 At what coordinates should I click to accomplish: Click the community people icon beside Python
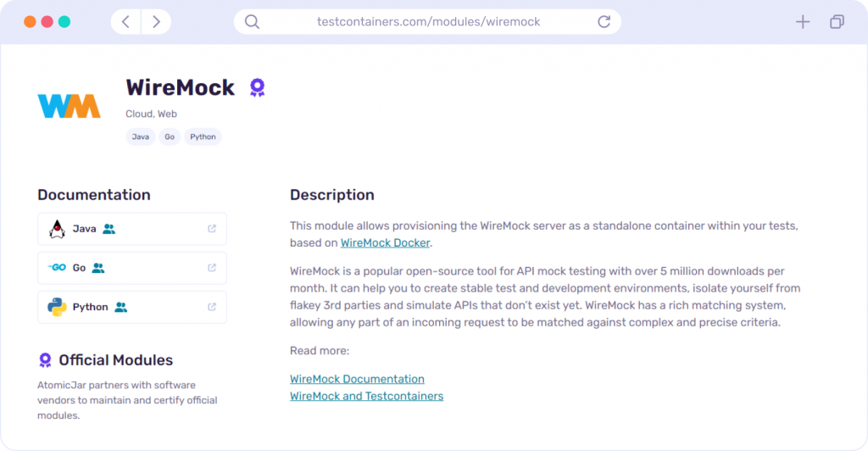tap(120, 307)
